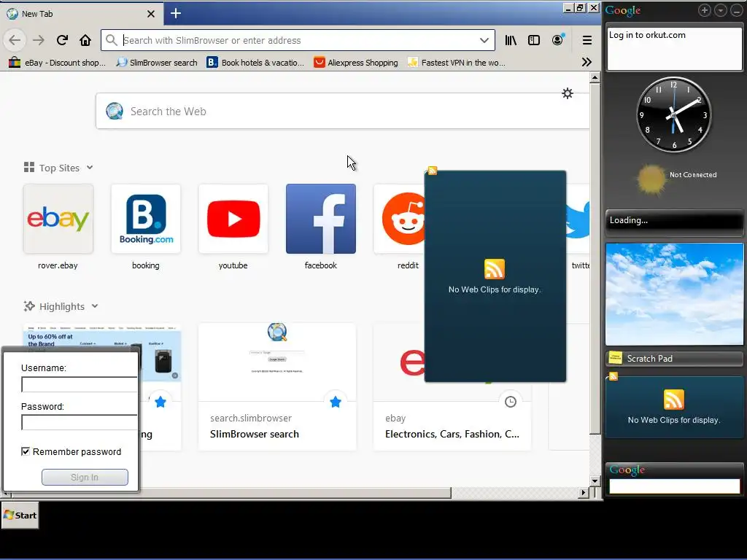Open the Aliexpress Shopping bookmark
The image size is (747, 560).
click(356, 63)
